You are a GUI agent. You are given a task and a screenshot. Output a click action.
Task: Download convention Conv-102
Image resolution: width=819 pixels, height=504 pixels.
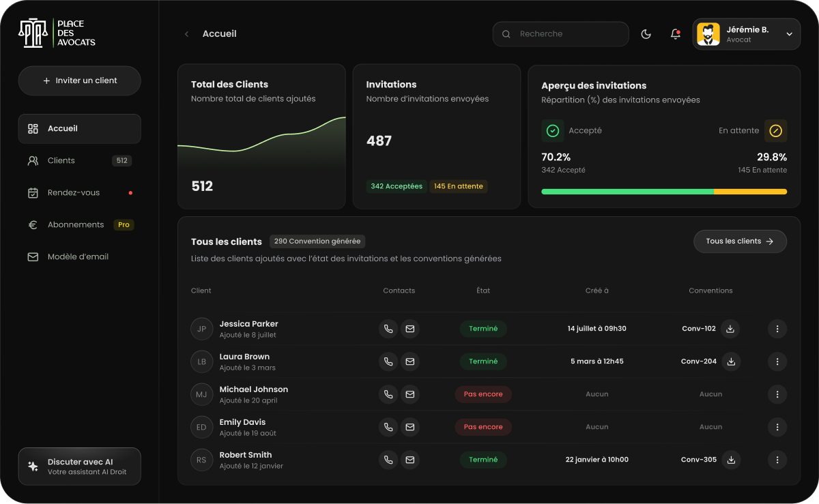(x=730, y=329)
